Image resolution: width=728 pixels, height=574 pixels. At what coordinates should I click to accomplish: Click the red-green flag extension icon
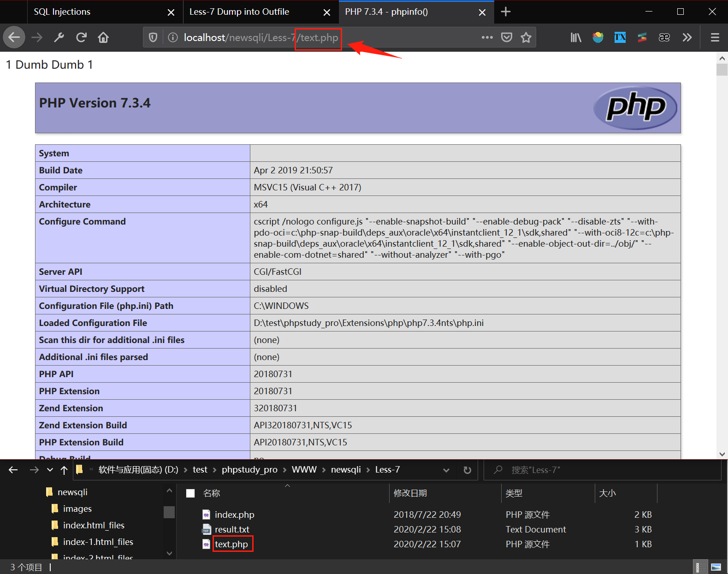pos(642,37)
